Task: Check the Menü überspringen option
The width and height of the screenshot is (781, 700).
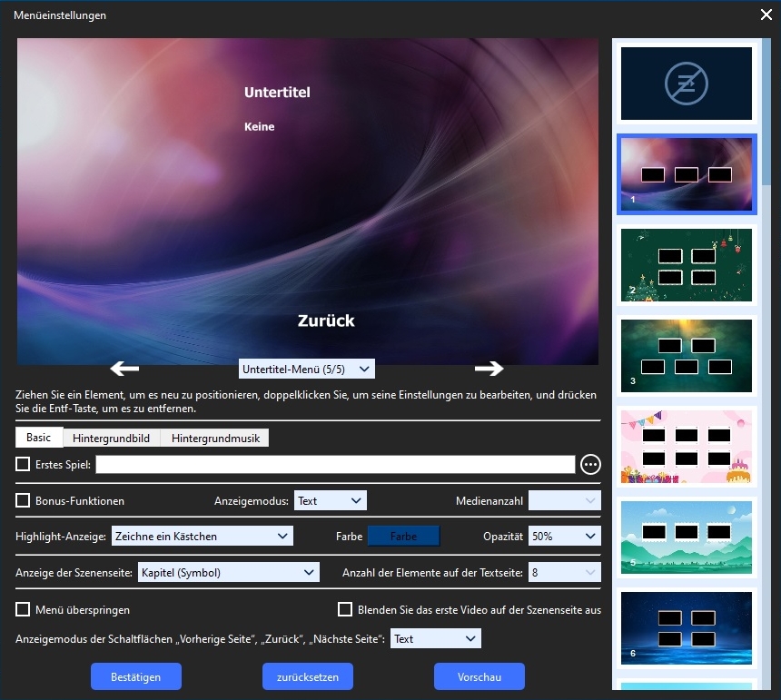Action: coord(23,609)
